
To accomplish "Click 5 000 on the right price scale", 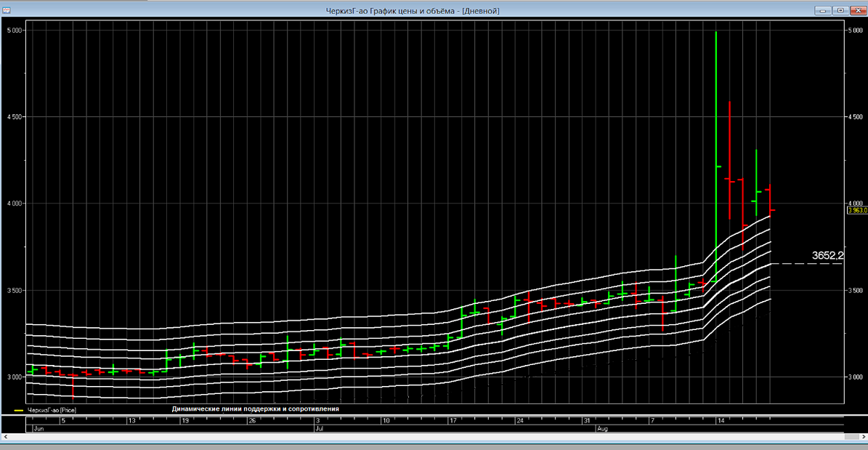I will coord(855,31).
